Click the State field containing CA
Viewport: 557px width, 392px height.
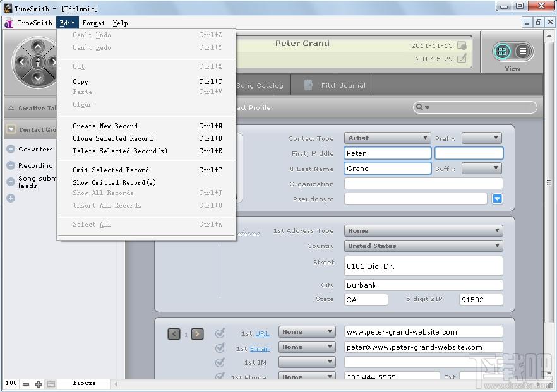coord(366,299)
